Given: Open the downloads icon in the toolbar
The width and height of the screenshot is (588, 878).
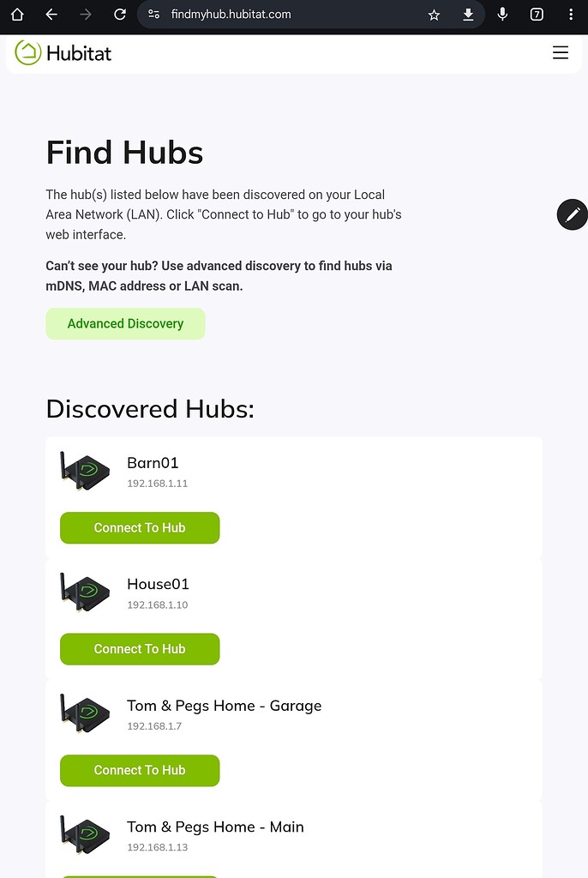Looking at the screenshot, I should (x=468, y=15).
